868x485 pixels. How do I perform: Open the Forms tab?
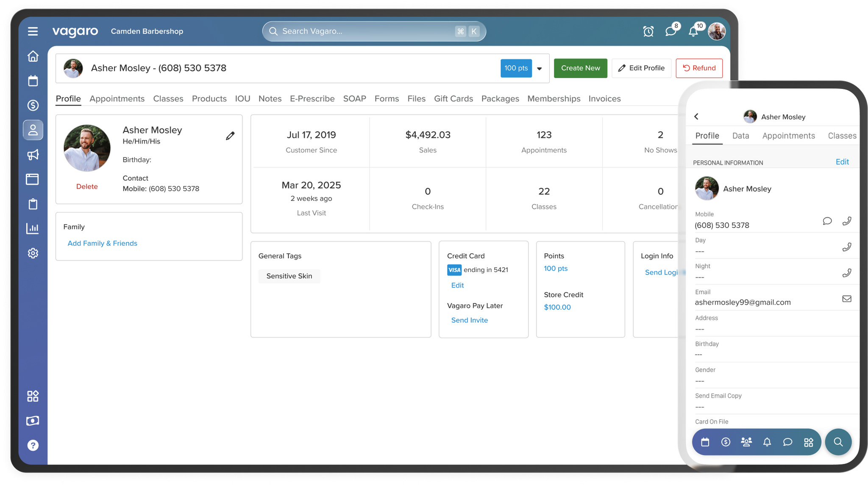(387, 99)
